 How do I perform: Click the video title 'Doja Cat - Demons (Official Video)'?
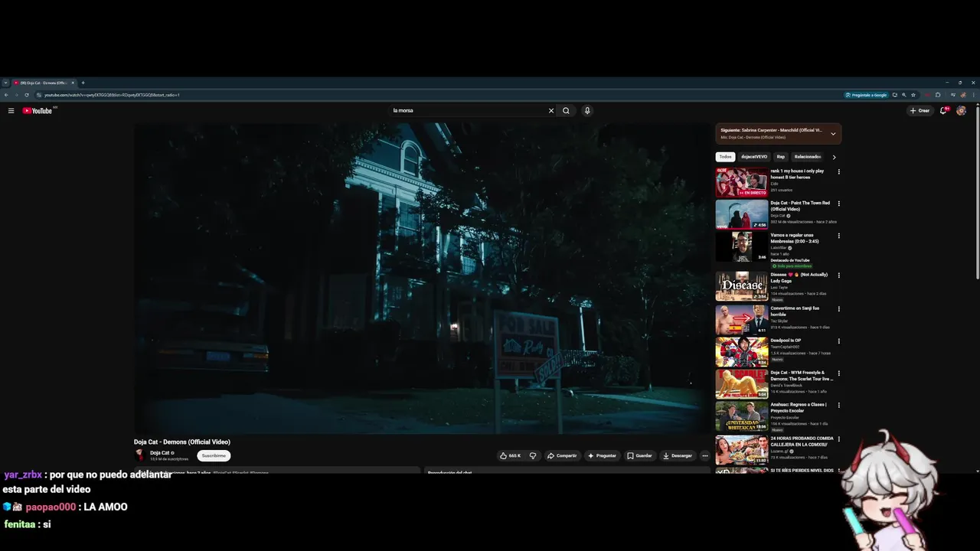click(x=182, y=442)
